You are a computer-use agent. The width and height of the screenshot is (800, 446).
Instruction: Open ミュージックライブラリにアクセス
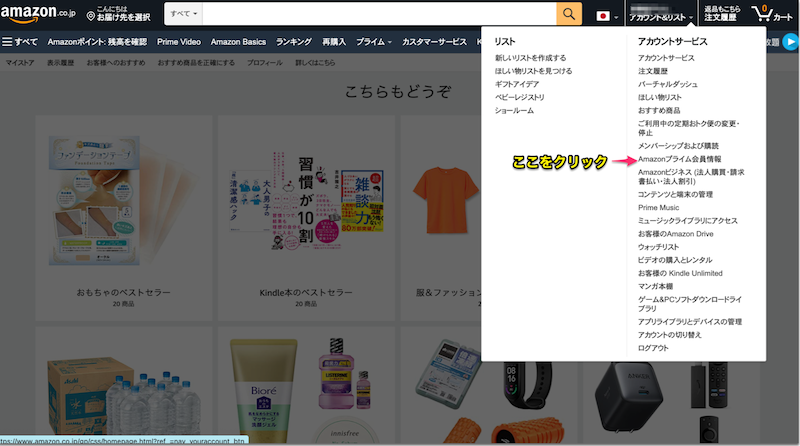pyautogui.click(x=688, y=220)
